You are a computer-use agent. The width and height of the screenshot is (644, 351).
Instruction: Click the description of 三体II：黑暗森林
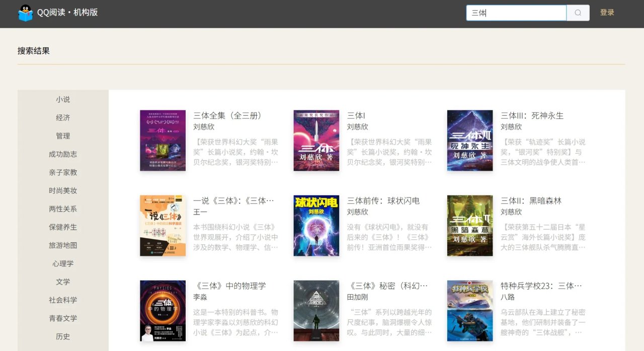click(x=543, y=237)
